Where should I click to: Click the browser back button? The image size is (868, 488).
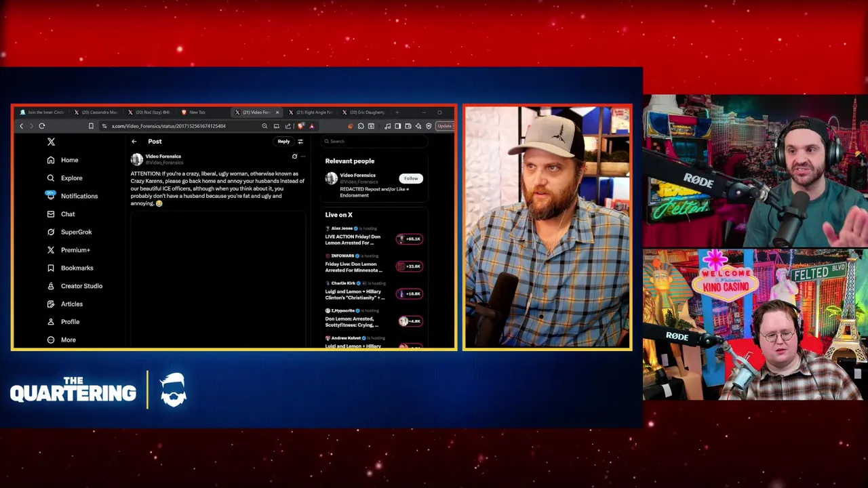point(22,126)
